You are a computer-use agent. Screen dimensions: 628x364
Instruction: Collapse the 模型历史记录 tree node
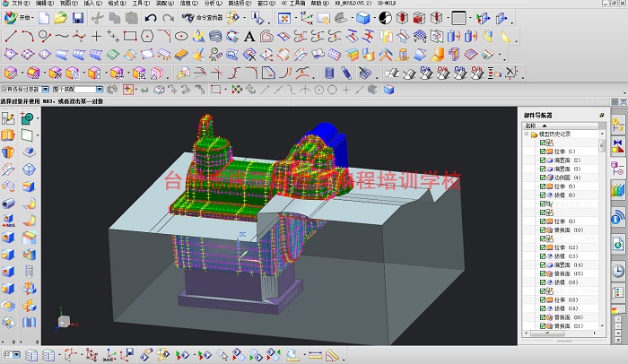tap(527, 134)
